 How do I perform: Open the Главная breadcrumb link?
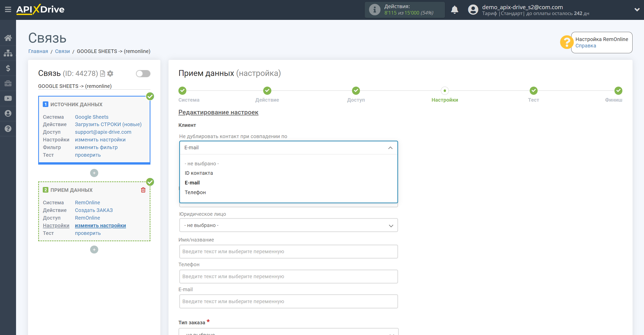(x=38, y=51)
